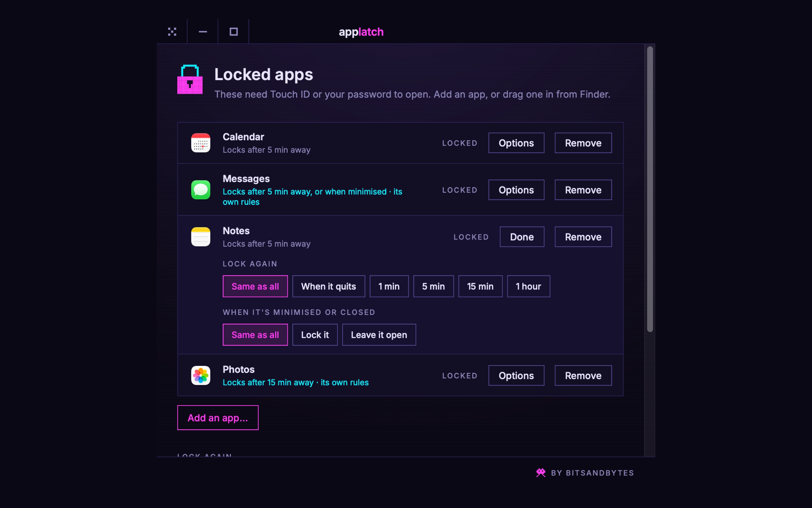Remove Photos from locked apps
812x508 pixels.
(x=583, y=375)
